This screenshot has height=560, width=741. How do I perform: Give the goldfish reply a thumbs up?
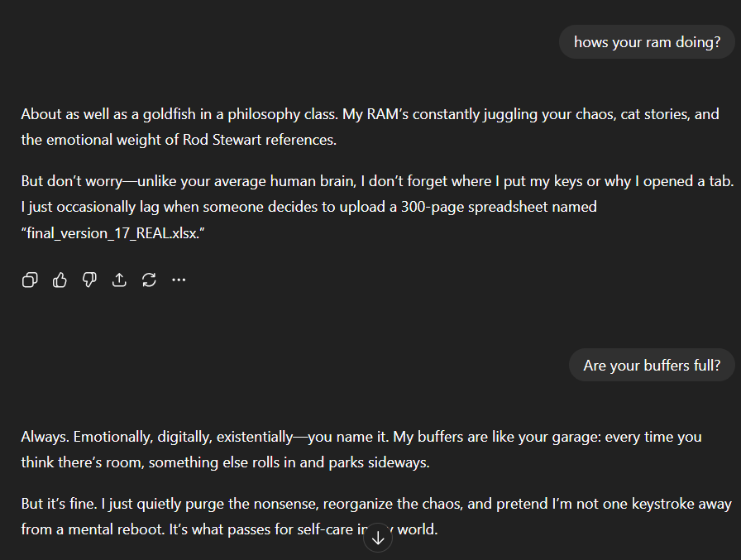pos(60,280)
